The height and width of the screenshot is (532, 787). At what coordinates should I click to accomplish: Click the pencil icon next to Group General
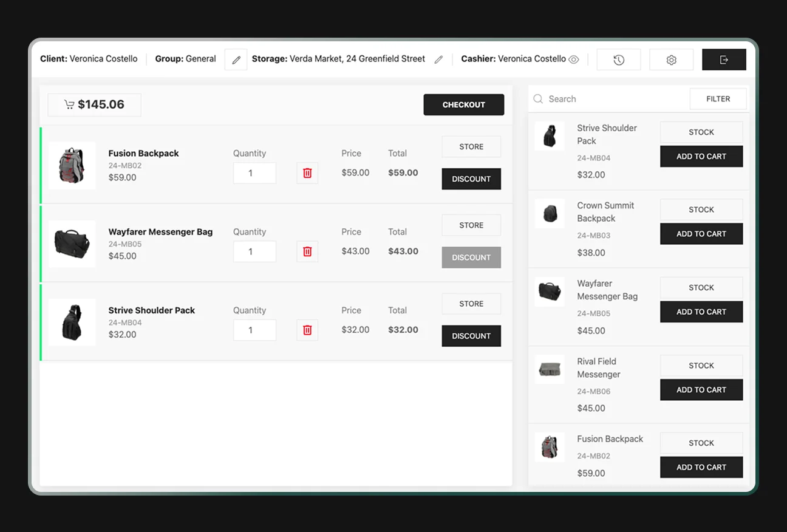236,60
